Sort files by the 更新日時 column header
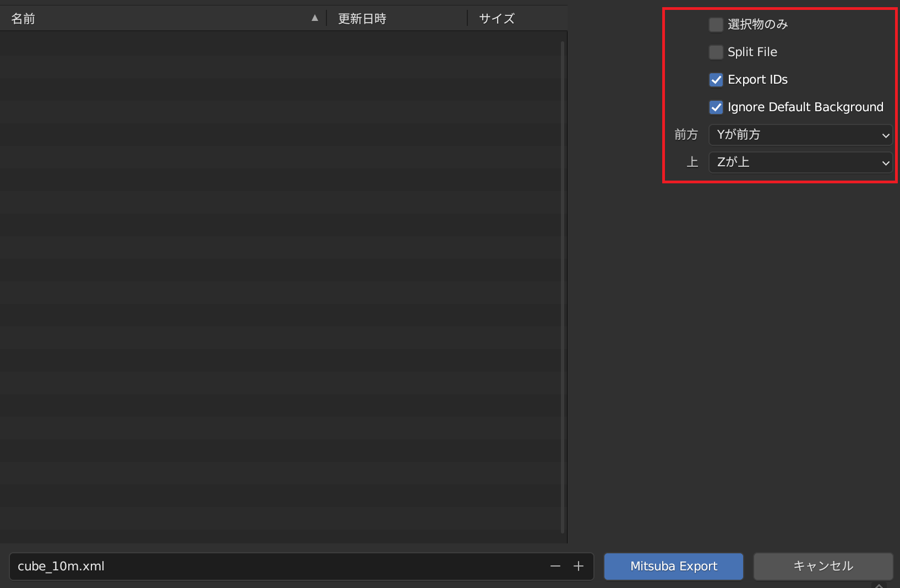Image resolution: width=900 pixels, height=588 pixels. tap(362, 18)
